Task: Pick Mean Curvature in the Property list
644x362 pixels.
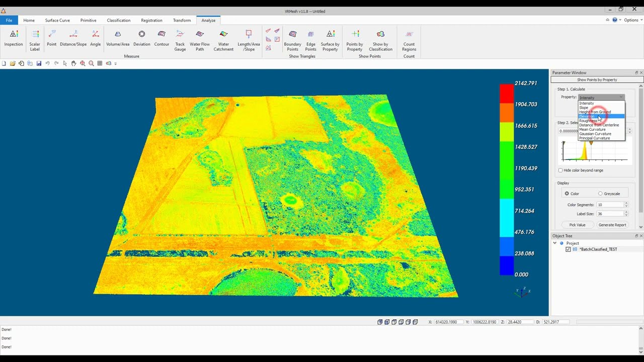Action: (601, 129)
